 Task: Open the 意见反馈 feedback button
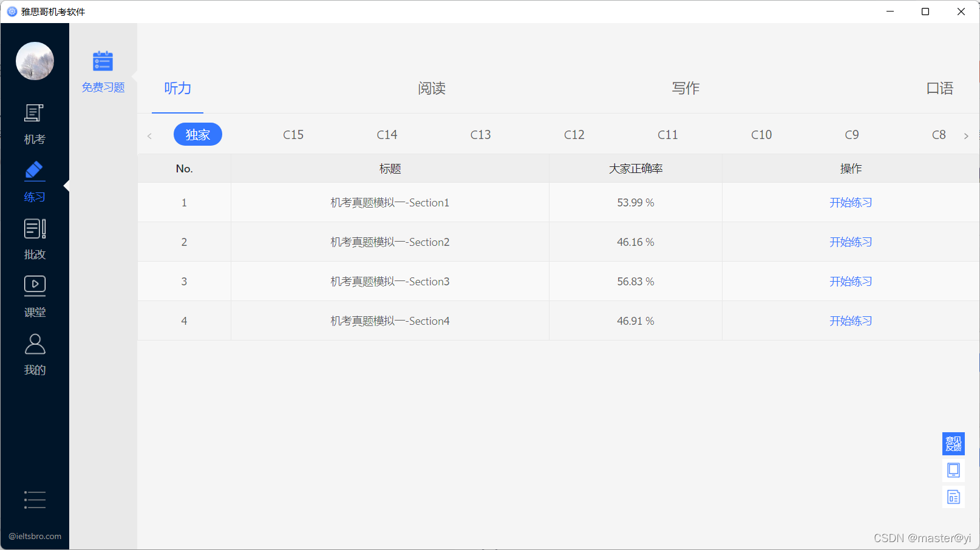953,444
